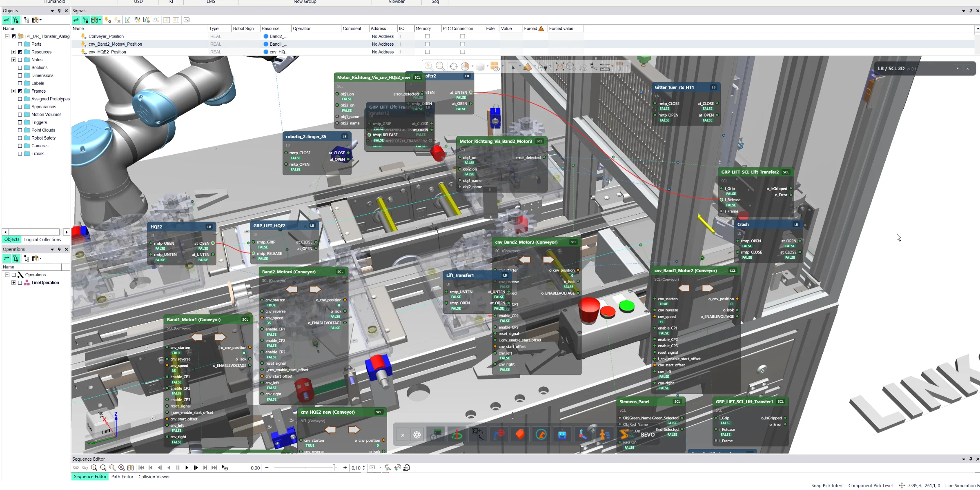Click the green rotate axis icon
This screenshot has height=490, width=980.
[x=457, y=435]
